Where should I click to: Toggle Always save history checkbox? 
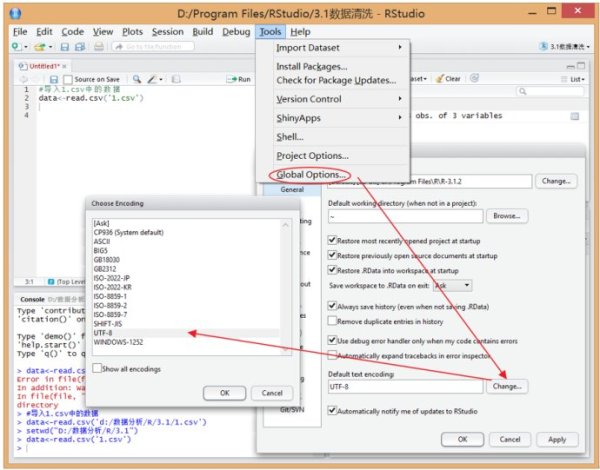(332, 306)
